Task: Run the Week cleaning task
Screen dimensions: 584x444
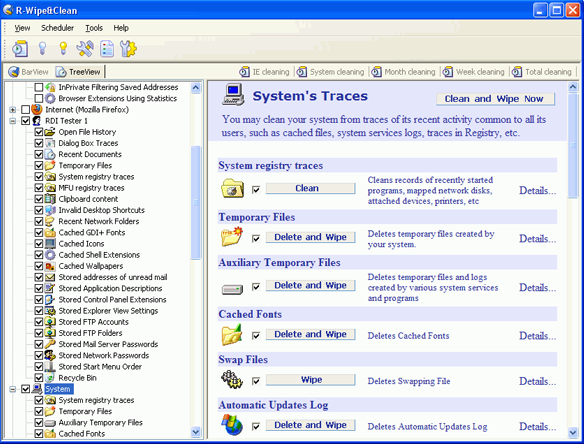Action: click(x=473, y=72)
